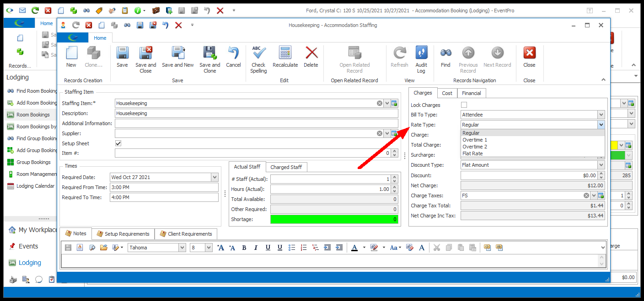Viewport: 644px width, 301px height.
Task: Open the font size dropdown
Action: 209,248
